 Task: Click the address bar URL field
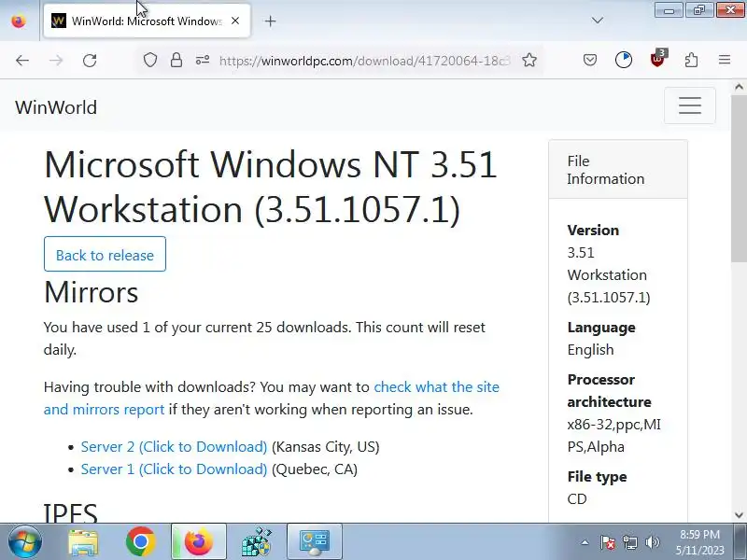364,61
